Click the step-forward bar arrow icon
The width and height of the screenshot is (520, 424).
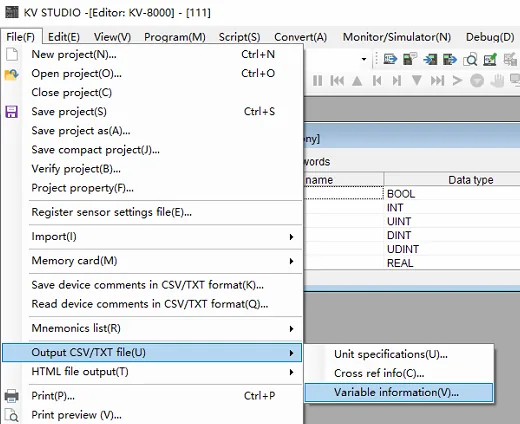397,81
